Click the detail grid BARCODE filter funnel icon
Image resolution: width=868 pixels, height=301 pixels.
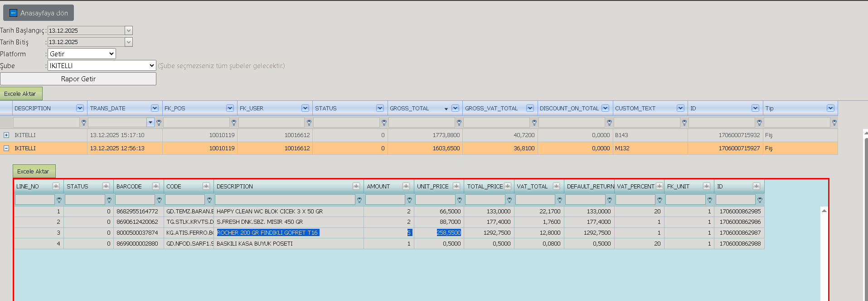[159, 200]
